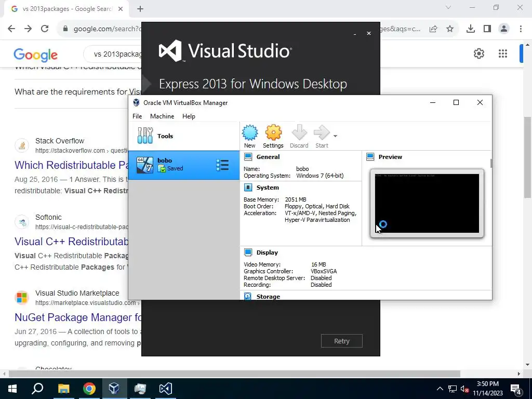Go back in Chrome

coord(11,29)
